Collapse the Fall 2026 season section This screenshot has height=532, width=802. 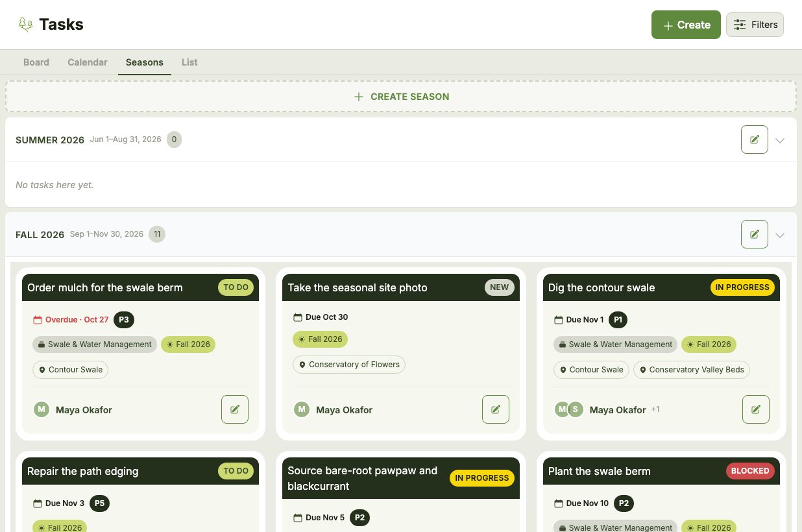(780, 235)
